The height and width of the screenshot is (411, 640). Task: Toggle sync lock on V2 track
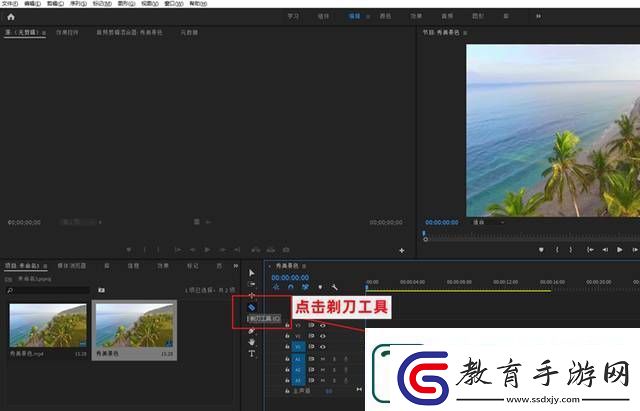click(x=311, y=336)
